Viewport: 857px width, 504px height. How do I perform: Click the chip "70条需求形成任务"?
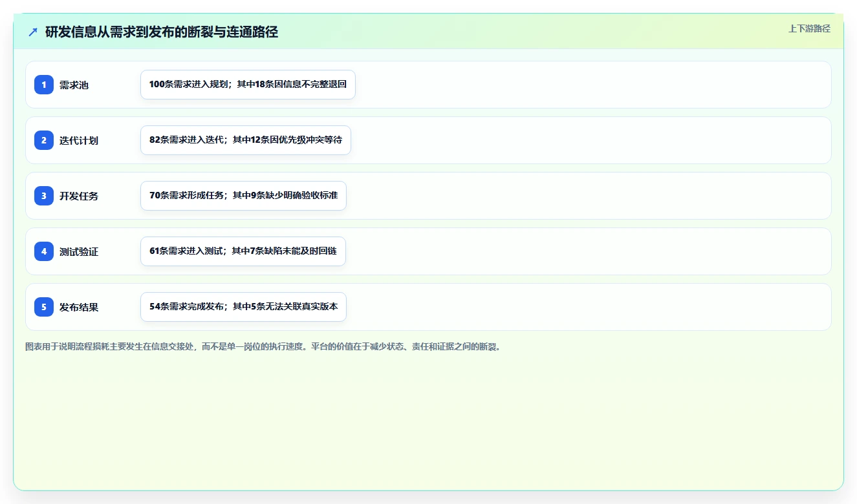tap(243, 196)
